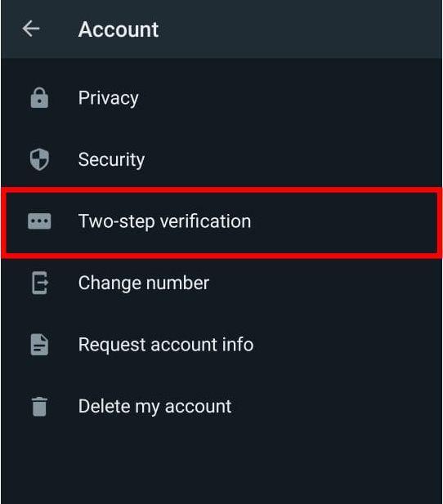Choose Request account info
Screen dimensions: 443x504
pos(221,345)
